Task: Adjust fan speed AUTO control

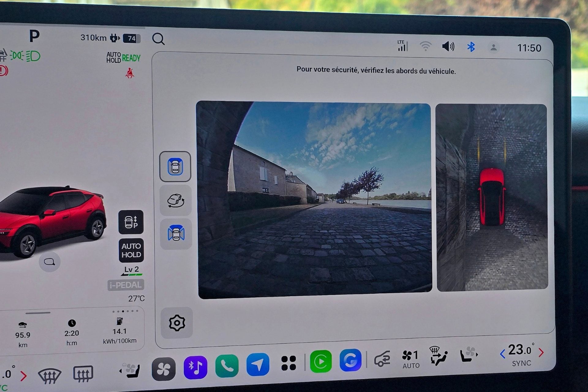Action: point(411,360)
